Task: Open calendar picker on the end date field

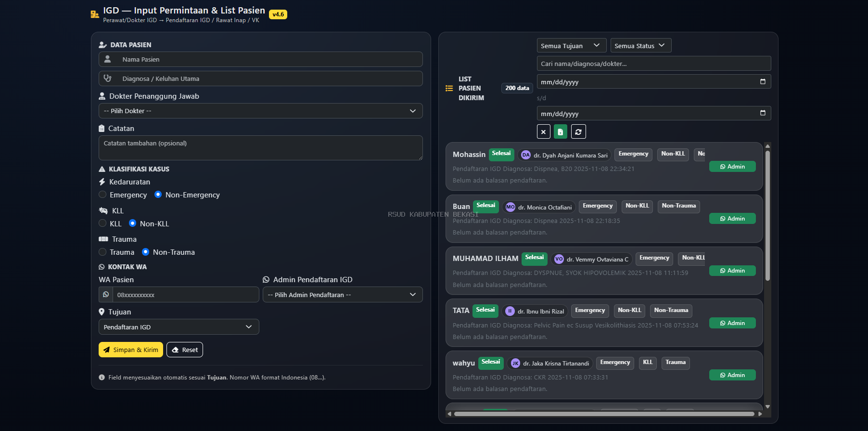Action: click(x=762, y=113)
